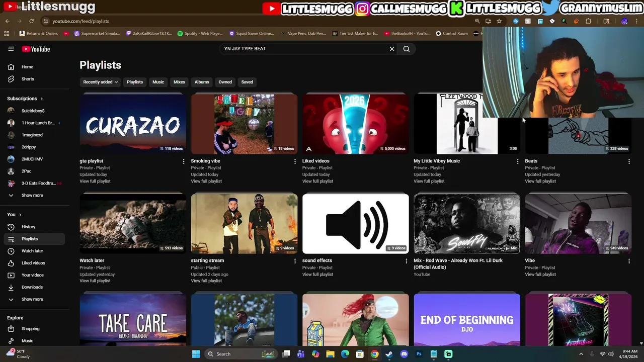644x362 pixels.
Task: Expand Show more under You
Action: (x=33, y=299)
